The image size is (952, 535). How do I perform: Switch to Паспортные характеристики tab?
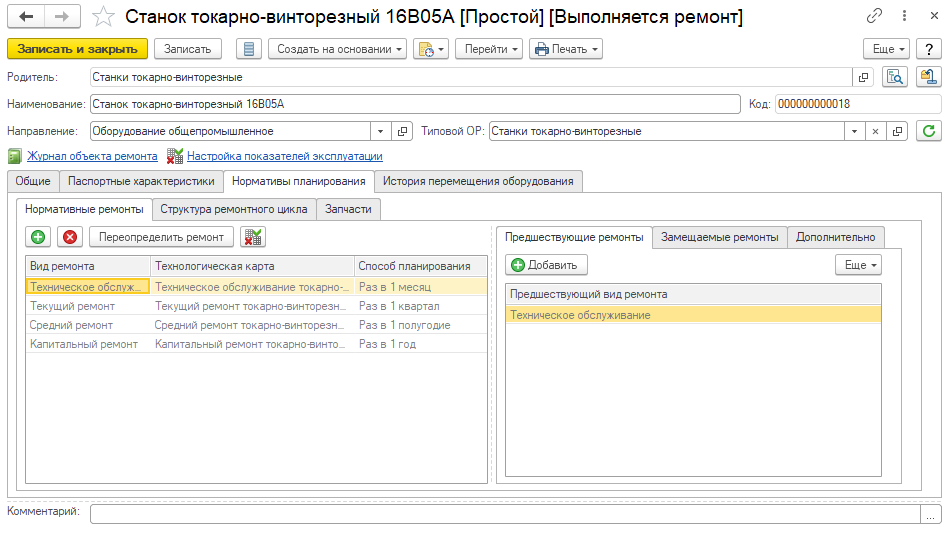[x=140, y=181]
